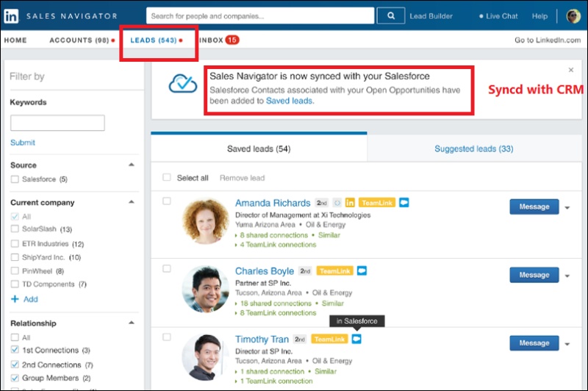Open dropdown arrow next to Amanda's Message button
The width and height of the screenshot is (588, 391).
[x=567, y=207]
